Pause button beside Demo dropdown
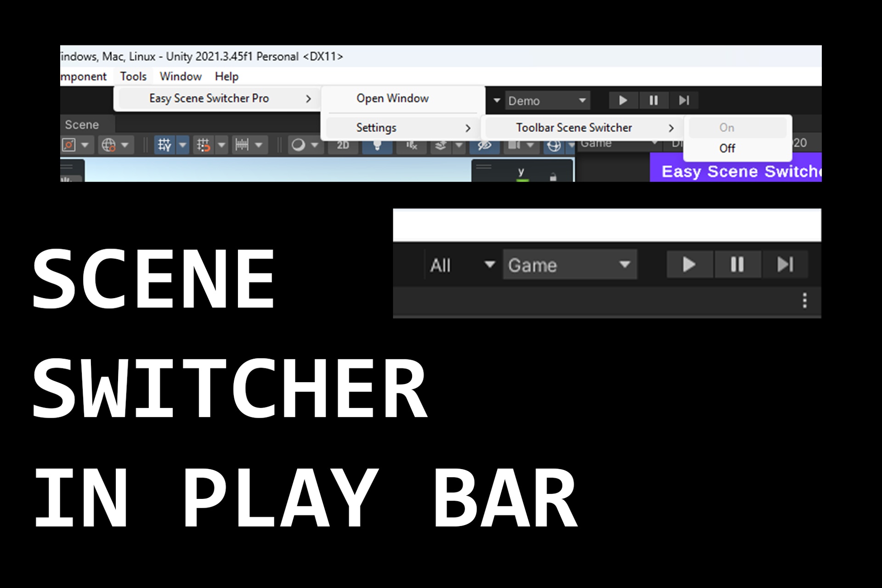 (653, 100)
